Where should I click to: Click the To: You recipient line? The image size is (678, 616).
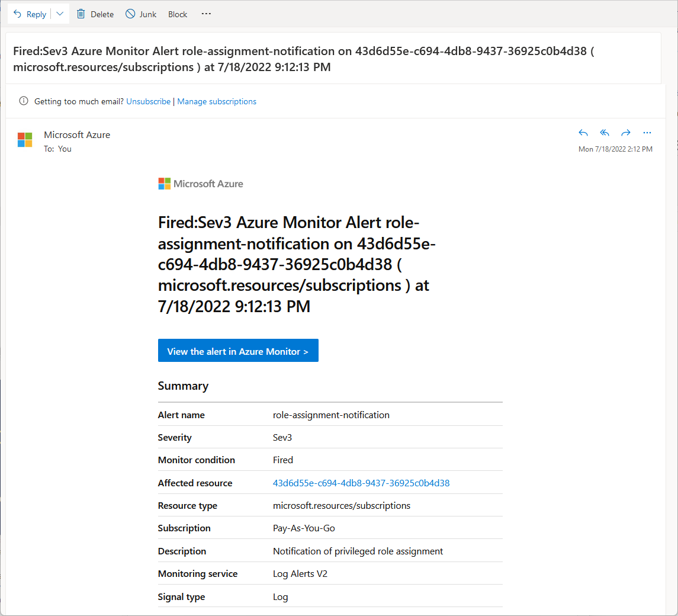[57, 149]
